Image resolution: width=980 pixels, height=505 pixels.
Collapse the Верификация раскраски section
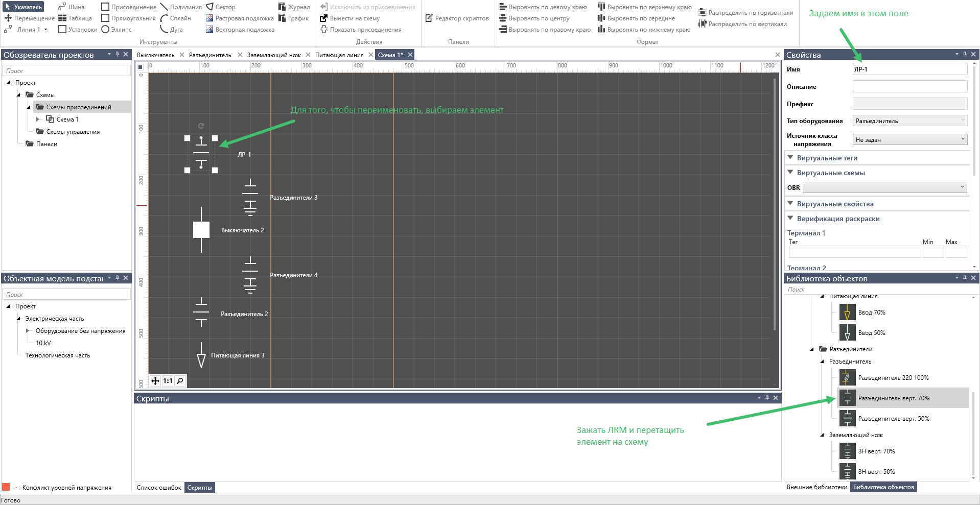[x=790, y=218]
